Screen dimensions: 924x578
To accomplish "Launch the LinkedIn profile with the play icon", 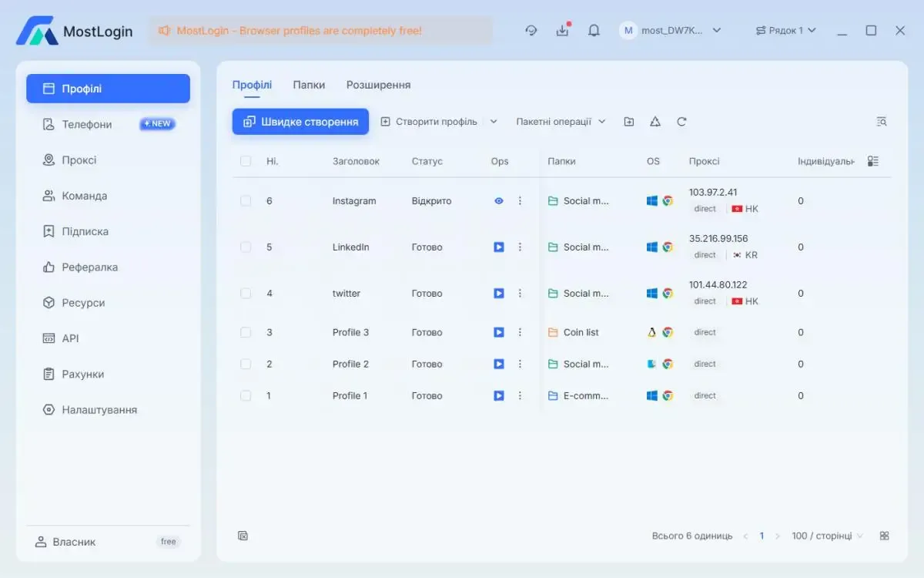I will [499, 247].
